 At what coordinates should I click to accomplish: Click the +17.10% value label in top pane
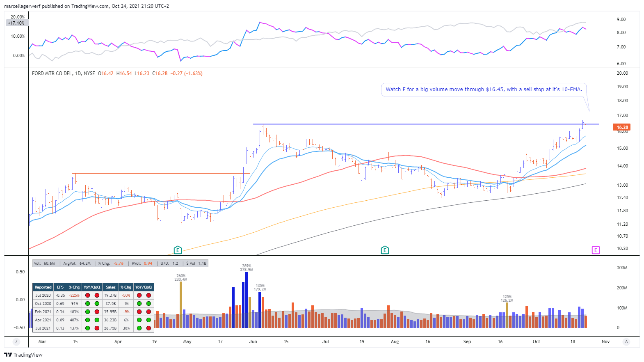(x=16, y=23)
